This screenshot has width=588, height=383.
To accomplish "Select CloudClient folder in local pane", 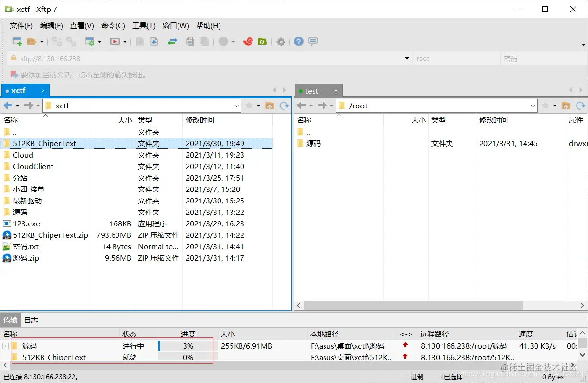I will pos(33,166).
